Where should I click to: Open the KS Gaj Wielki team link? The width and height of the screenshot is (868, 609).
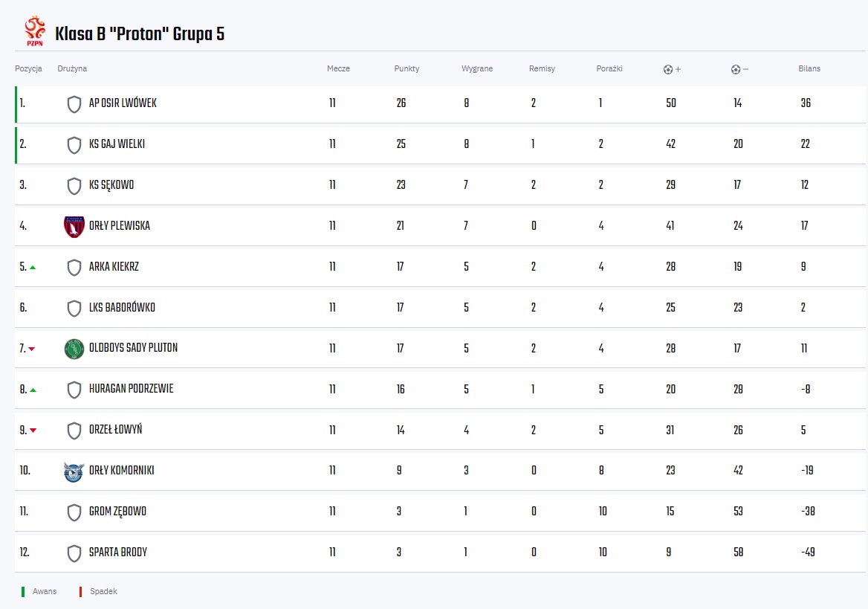coord(117,144)
